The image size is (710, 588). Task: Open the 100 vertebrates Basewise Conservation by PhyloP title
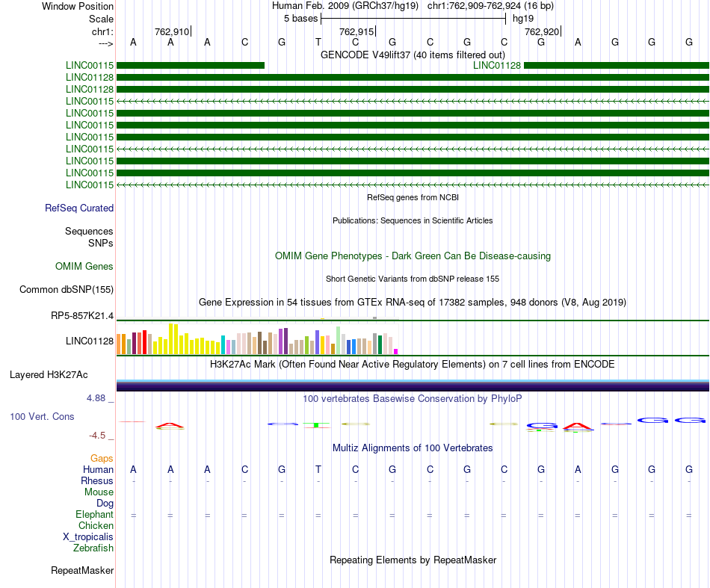point(413,399)
